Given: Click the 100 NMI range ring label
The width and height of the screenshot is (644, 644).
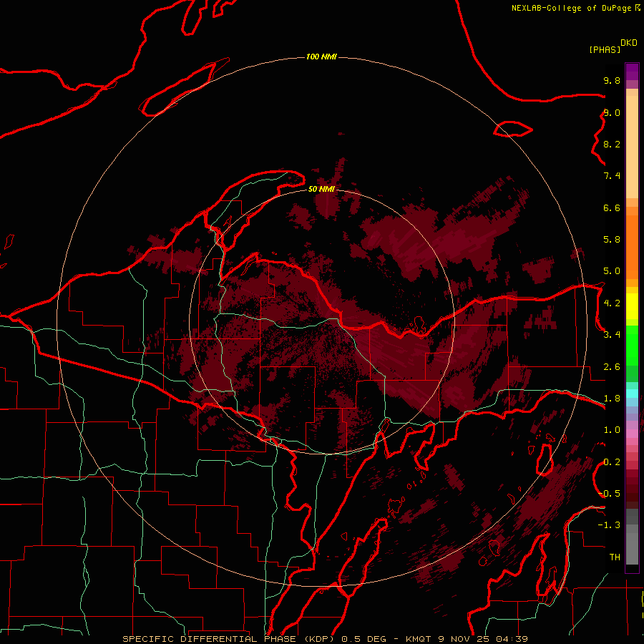Looking at the screenshot, I should (x=321, y=57).
